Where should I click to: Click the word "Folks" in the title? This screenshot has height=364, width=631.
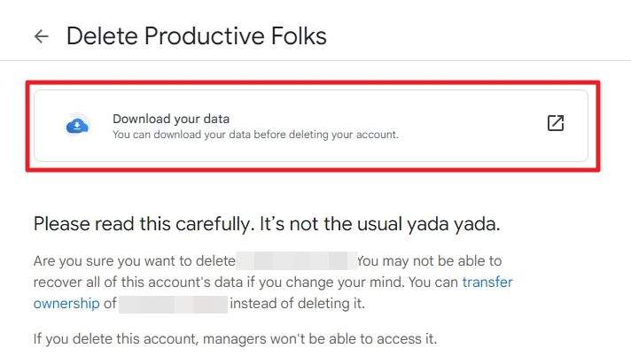coord(299,35)
